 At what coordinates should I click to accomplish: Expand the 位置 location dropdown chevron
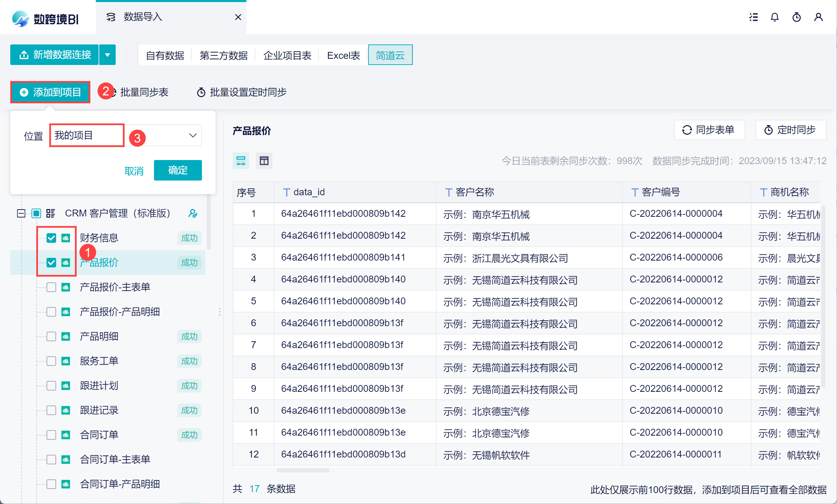point(193,135)
